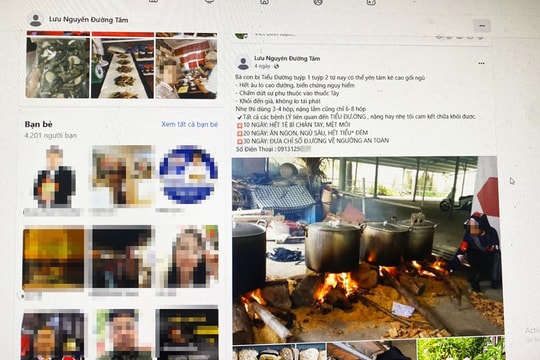Viewport: 540px width, 360px height.
Task: Click Xem tất cả bạn bè link
Action: [190, 124]
